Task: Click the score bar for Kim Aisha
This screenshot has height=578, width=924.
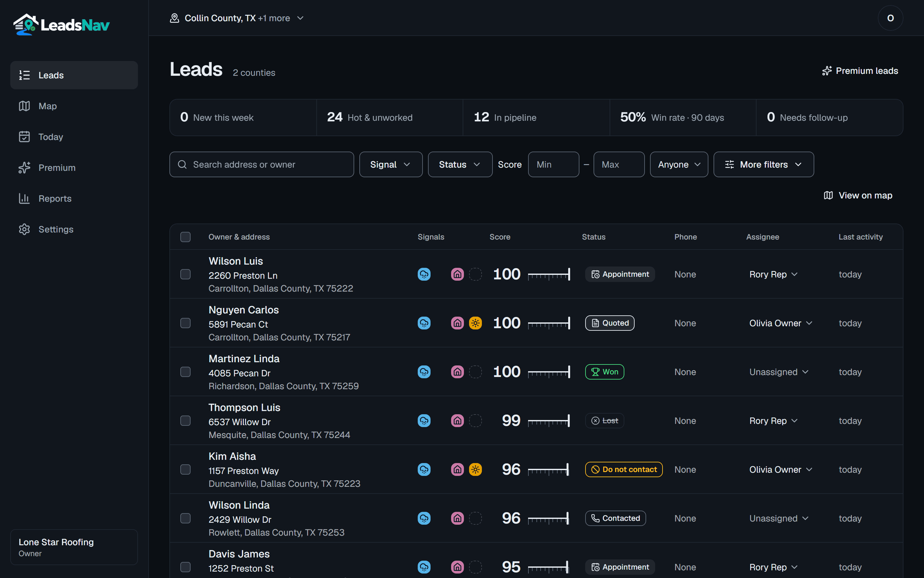Action: pos(549,469)
